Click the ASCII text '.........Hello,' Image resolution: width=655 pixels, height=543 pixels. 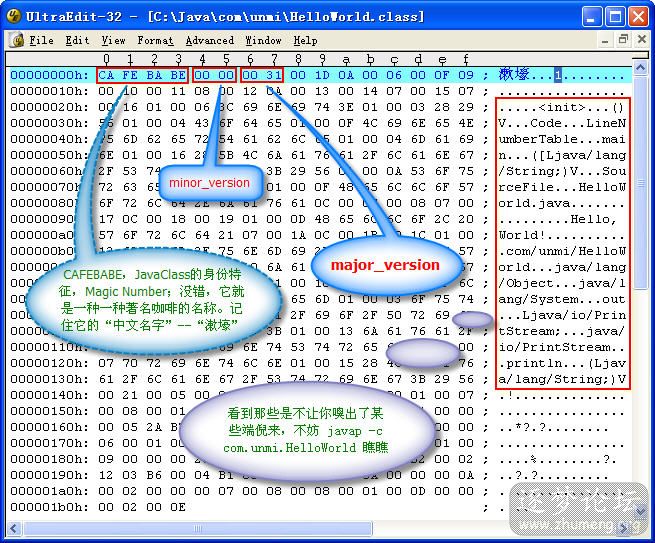click(x=558, y=219)
